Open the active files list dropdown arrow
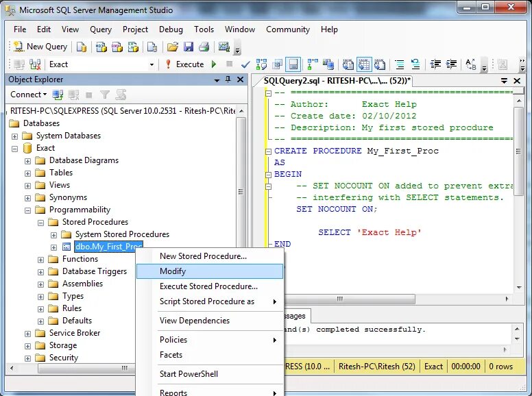This screenshot has width=532, height=396. [x=505, y=81]
